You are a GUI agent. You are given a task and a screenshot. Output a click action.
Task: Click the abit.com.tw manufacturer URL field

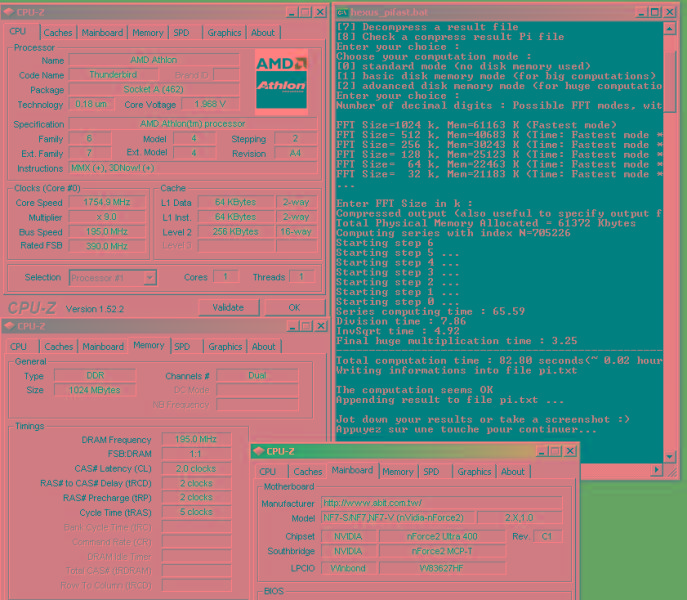pos(441,503)
